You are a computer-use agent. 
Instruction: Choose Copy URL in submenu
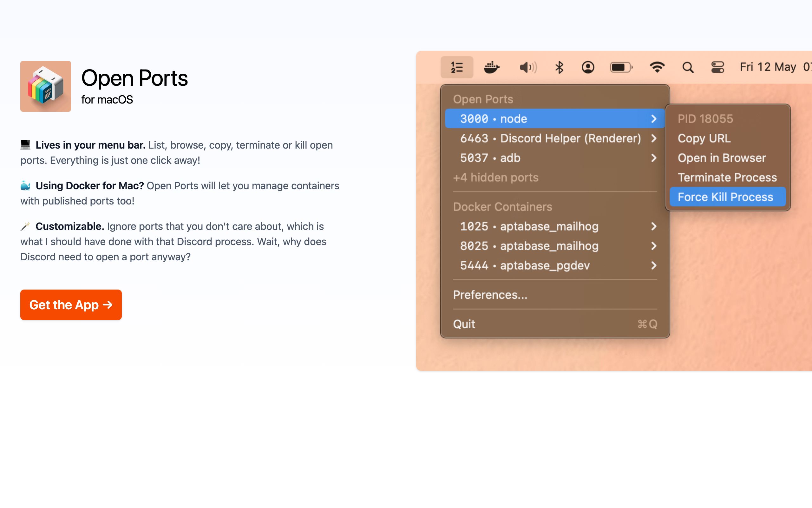(x=727, y=138)
